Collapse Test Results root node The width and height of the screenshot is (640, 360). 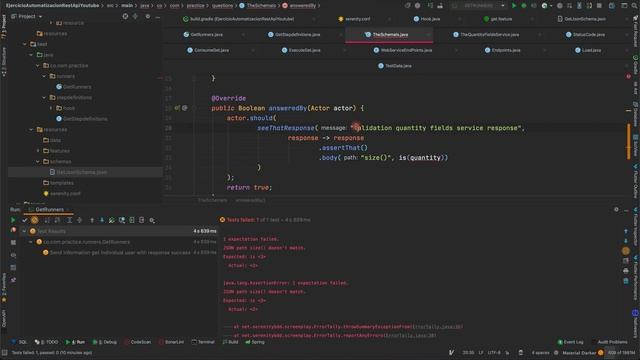(24, 231)
